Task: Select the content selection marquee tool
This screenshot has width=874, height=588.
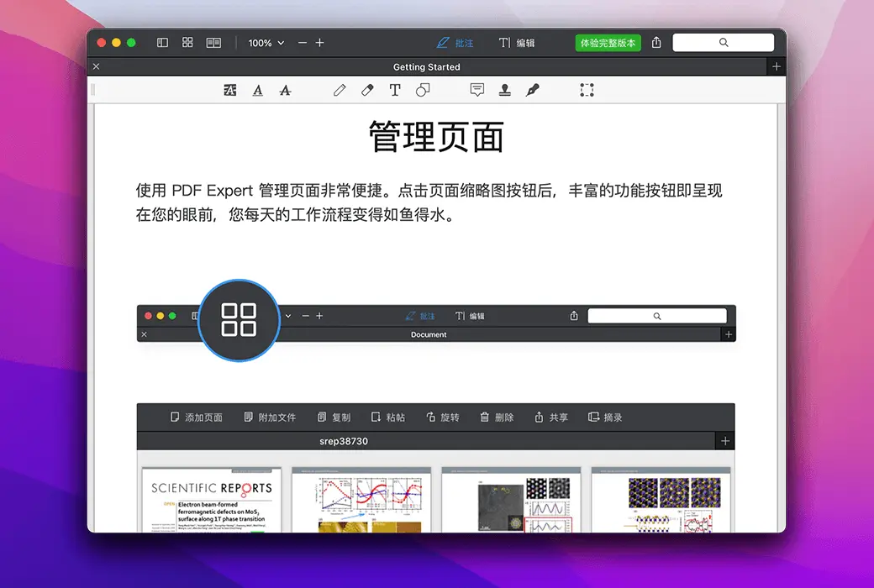Action: coord(587,90)
